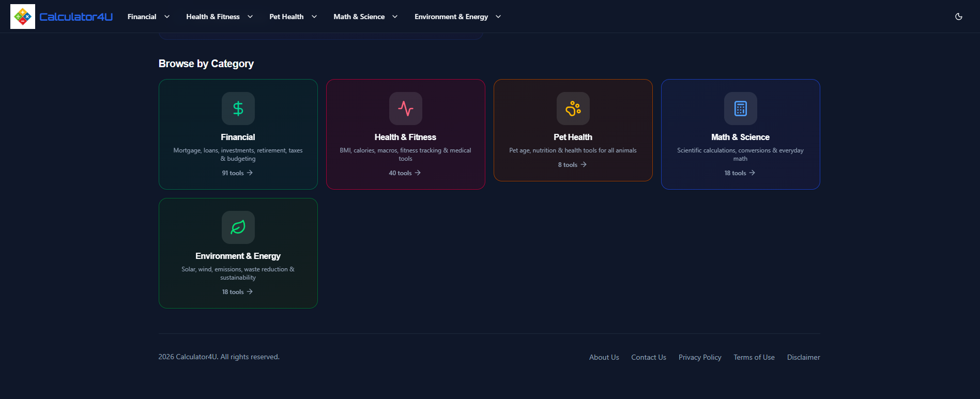Click the Financial dollar sign icon
980x399 pixels.
click(x=238, y=109)
